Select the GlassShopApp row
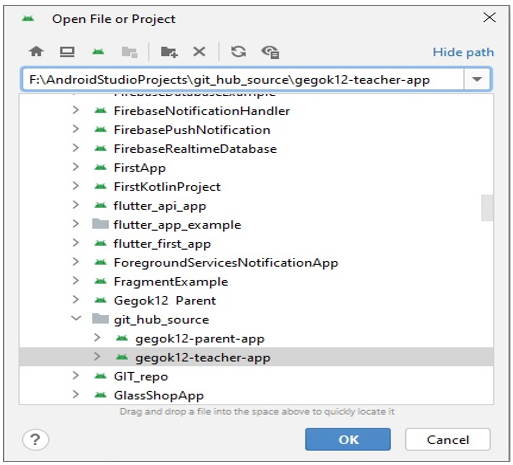 [x=256, y=395]
